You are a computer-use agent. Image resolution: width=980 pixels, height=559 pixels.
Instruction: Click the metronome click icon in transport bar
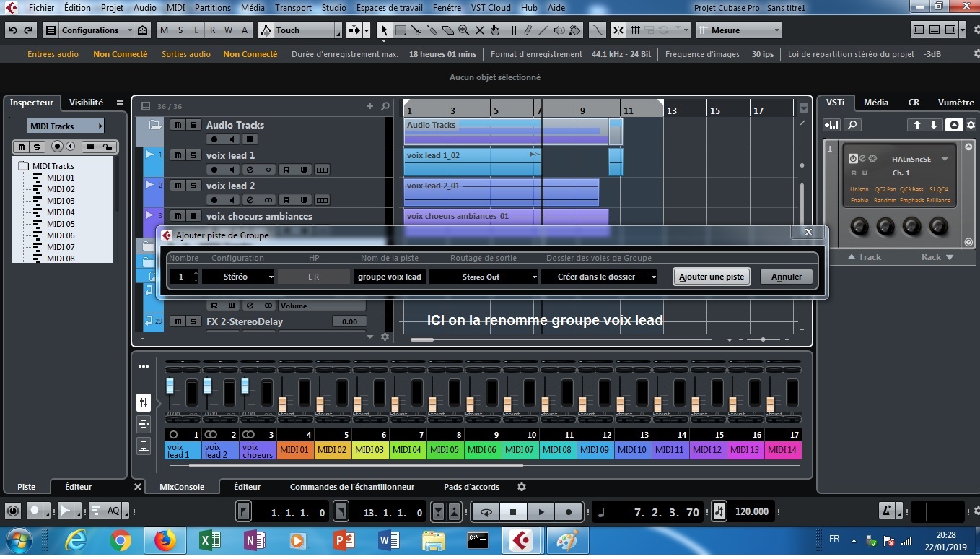886,511
